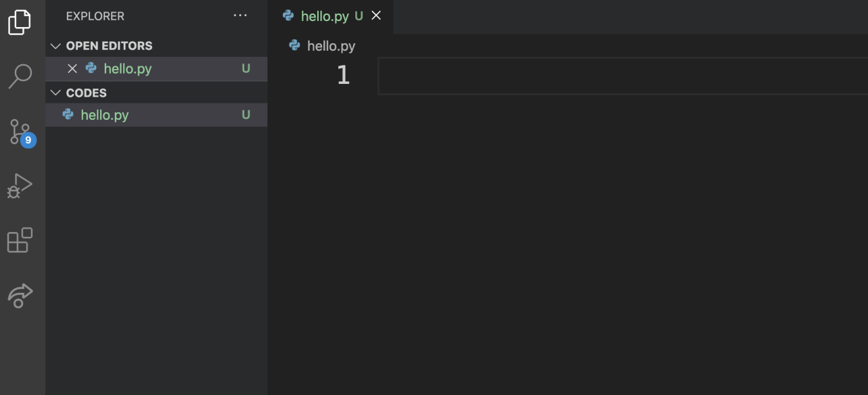
Task: Click the Python icon on hello.py tab
Action: click(x=288, y=16)
